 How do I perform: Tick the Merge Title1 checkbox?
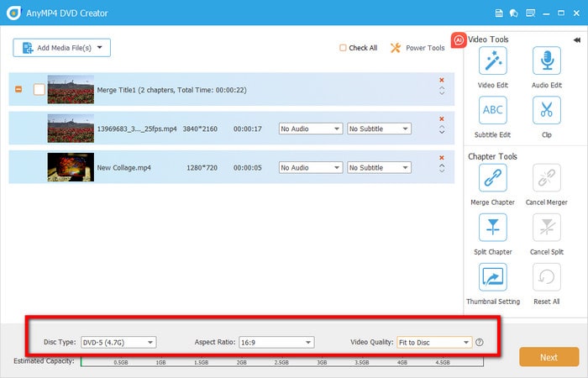pos(39,89)
